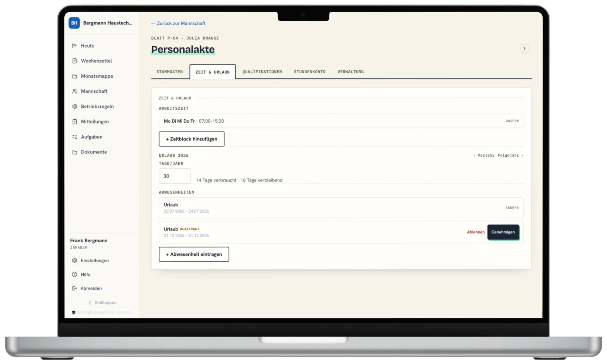
Task: Open Stundenkonto tab
Action: click(x=309, y=72)
